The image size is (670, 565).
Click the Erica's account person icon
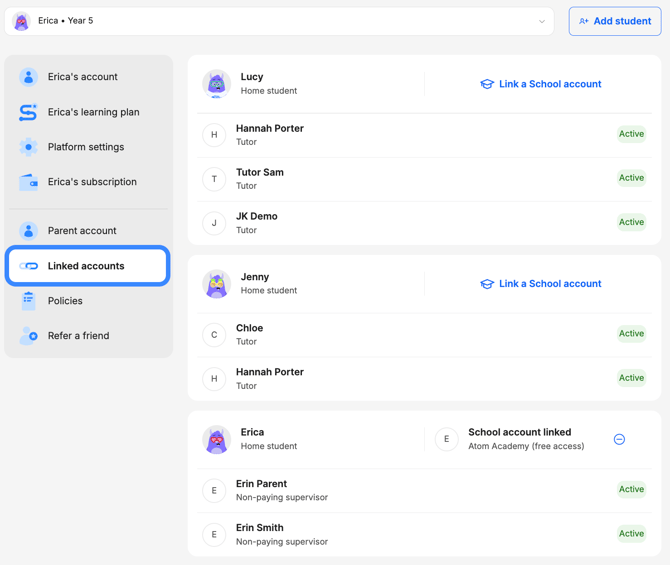pyautogui.click(x=29, y=77)
